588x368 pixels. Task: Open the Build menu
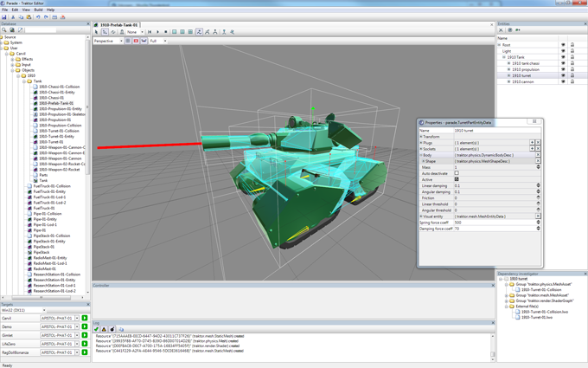[x=37, y=10]
